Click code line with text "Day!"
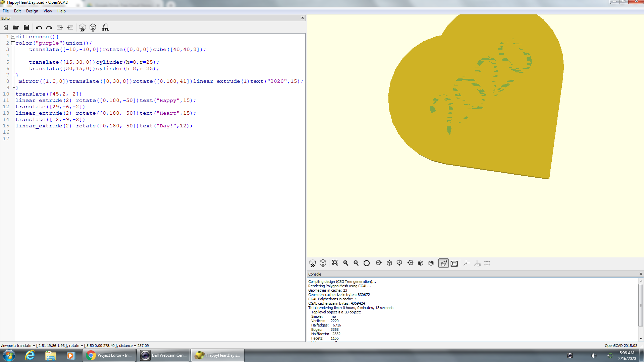Image resolution: width=644 pixels, height=362 pixels. (104, 126)
